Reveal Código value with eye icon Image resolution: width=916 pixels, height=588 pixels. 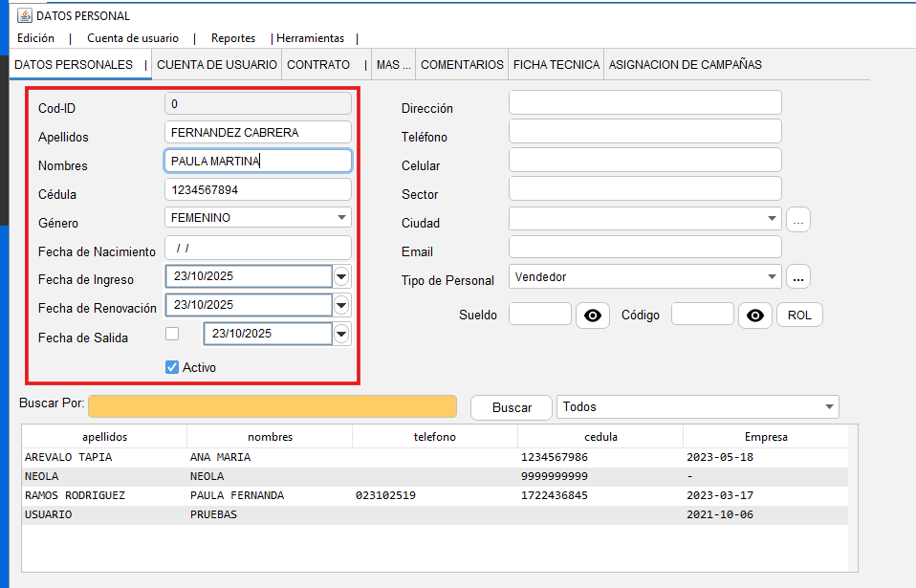(x=755, y=315)
